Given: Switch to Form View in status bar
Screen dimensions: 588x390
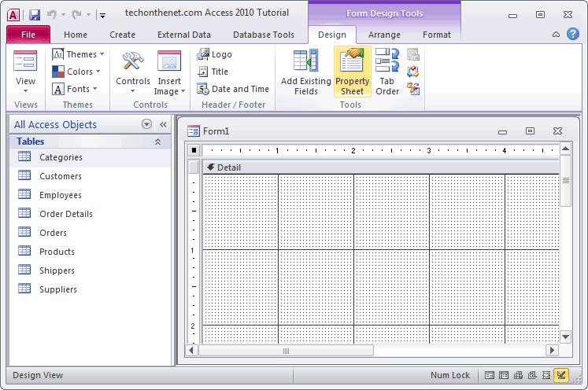Looking at the screenshot, I should (490, 375).
